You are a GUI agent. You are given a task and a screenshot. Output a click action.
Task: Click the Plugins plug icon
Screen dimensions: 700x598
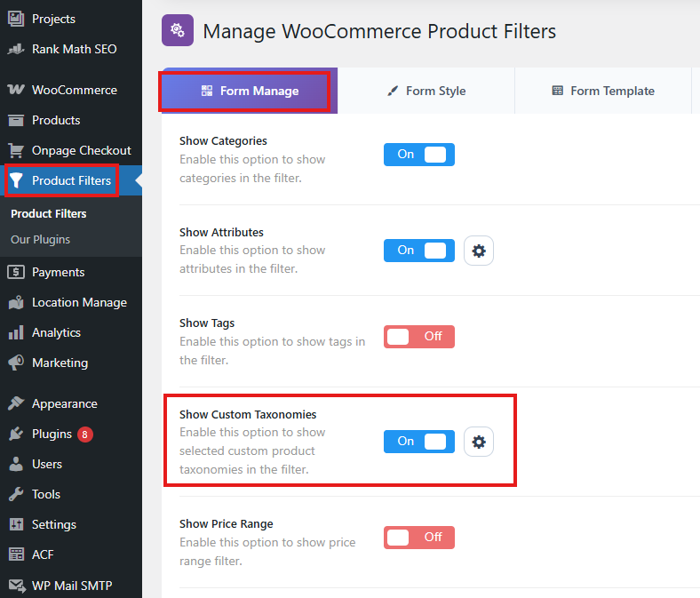click(x=16, y=434)
